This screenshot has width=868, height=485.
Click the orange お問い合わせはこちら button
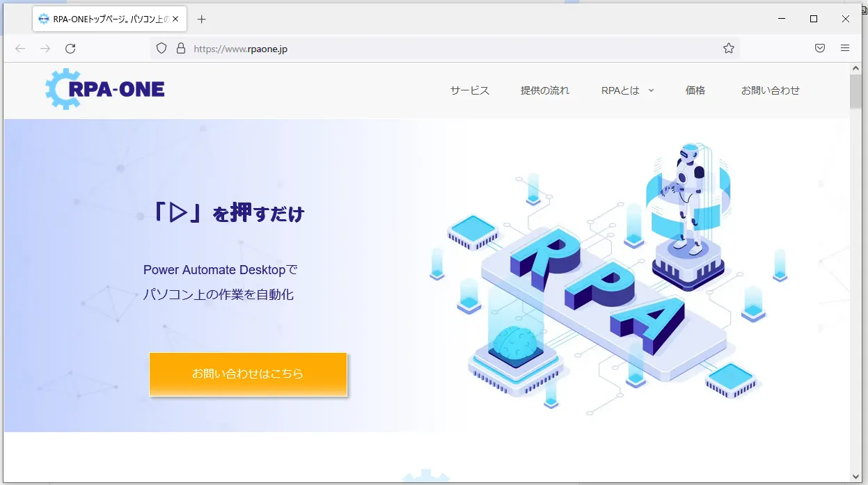pos(248,374)
